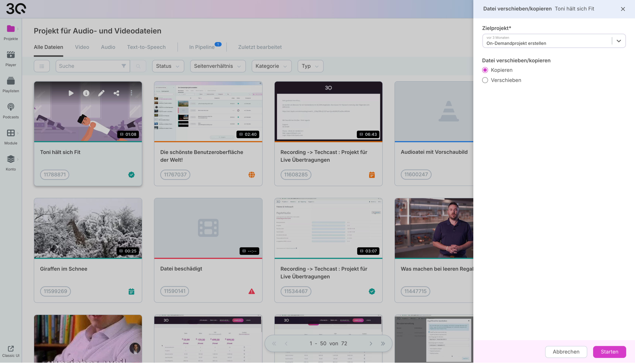
Task: Open three-dot menu on first video card
Action: 131,93
